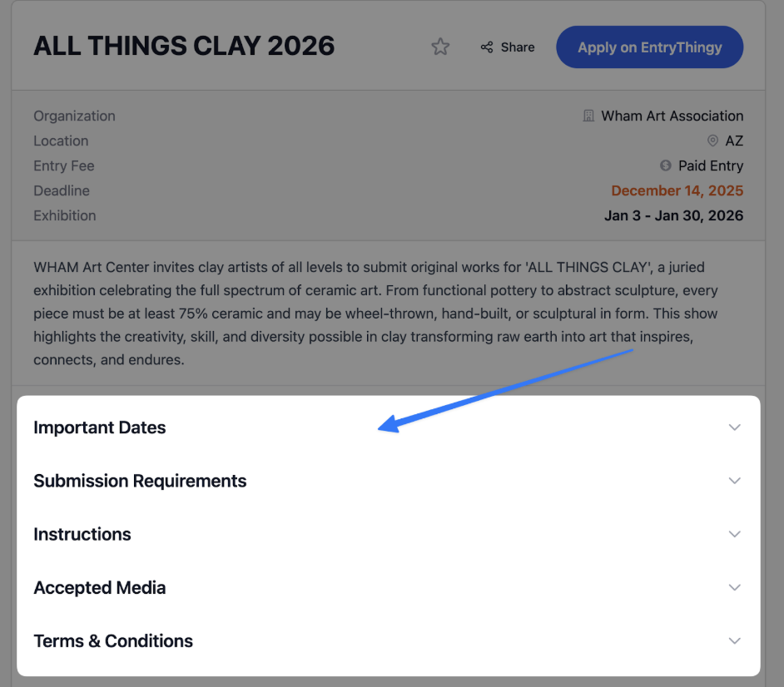Viewport: 784px width, 687px height.
Task: Expand the Instructions chevron
Action: click(734, 534)
